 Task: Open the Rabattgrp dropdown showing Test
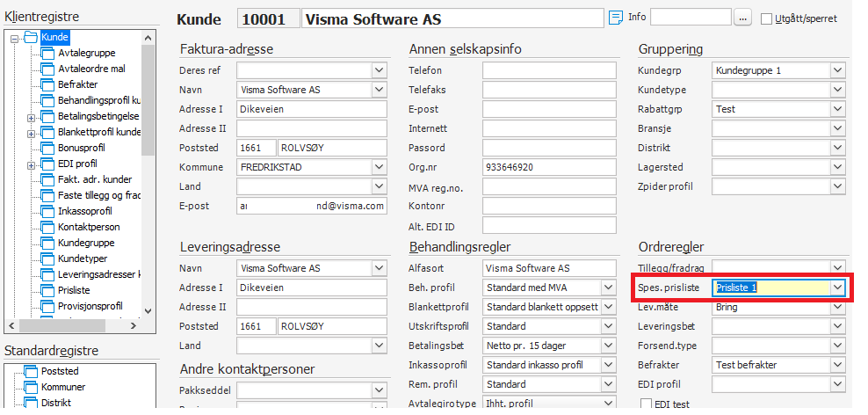point(837,109)
